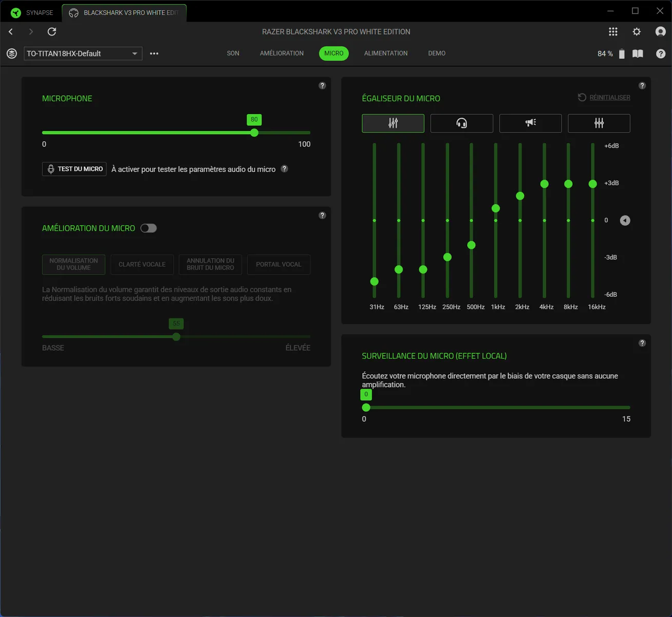Click the refresh icon in toolbar
This screenshot has width=672, height=617.
52,32
